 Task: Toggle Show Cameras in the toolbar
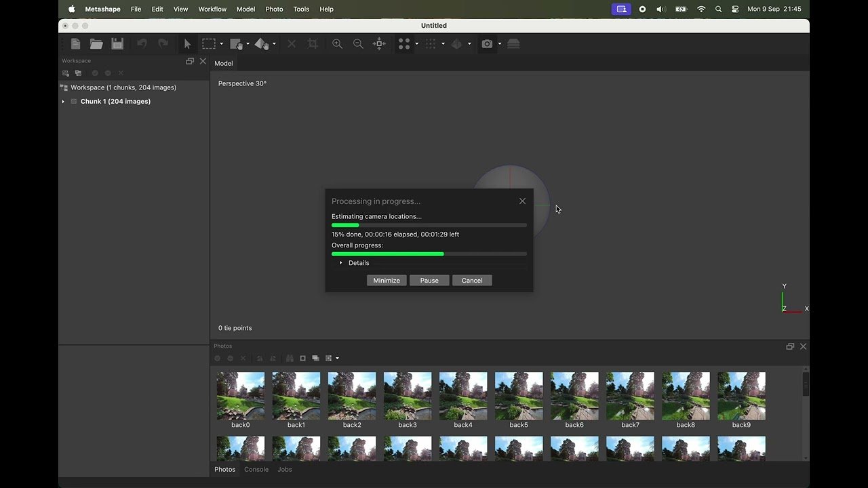point(487,44)
